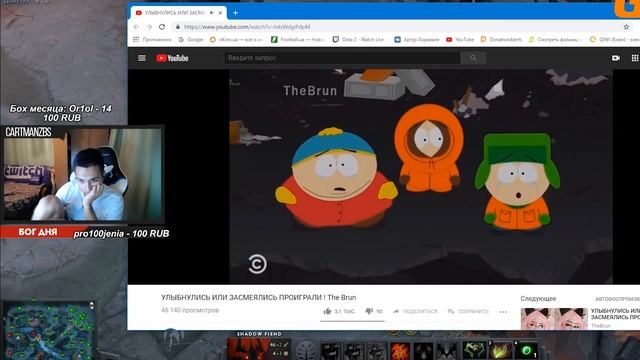Click the YouTube logo
This screenshot has height=360, width=640.
click(172, 58)
